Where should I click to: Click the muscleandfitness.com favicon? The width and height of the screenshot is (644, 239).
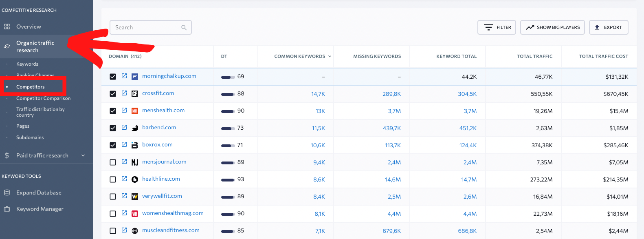(x=135, y=231)
